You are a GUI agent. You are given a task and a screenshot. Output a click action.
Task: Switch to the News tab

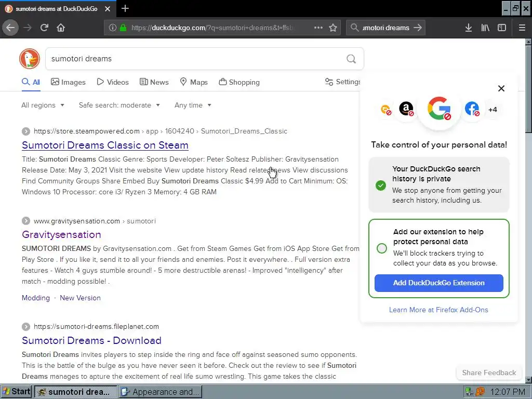(154, 82)
